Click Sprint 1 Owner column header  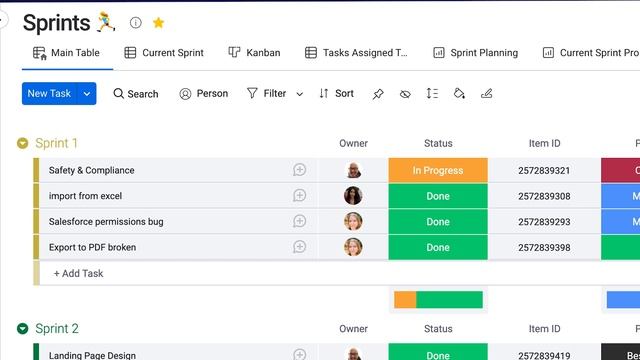pyautogui.click(x=353, y=143)
